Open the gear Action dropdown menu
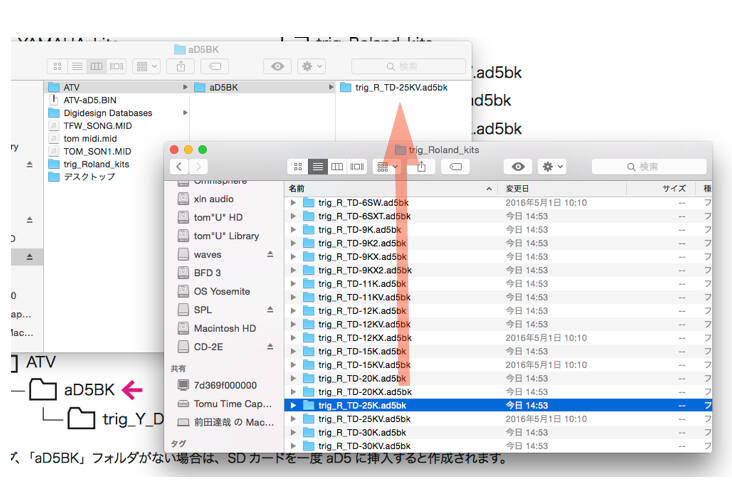Screen dimensions: 732x500 pyautogui.click(x=552, y=167)
